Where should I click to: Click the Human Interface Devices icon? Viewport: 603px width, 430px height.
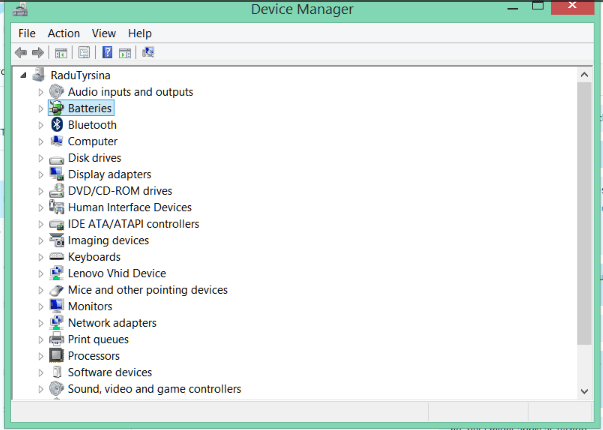(57, 207)
